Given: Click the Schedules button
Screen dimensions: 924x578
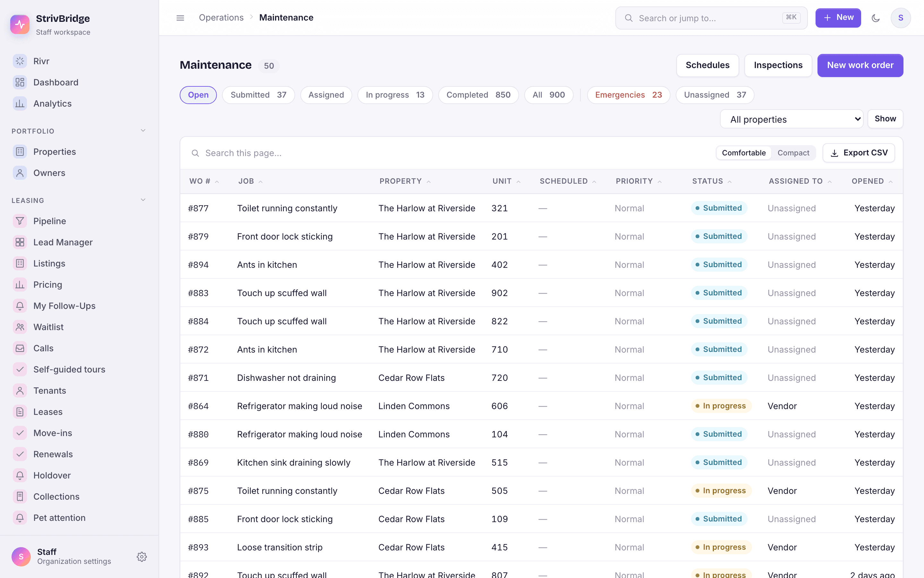Looking at the screenshot, I should [707, 66].
